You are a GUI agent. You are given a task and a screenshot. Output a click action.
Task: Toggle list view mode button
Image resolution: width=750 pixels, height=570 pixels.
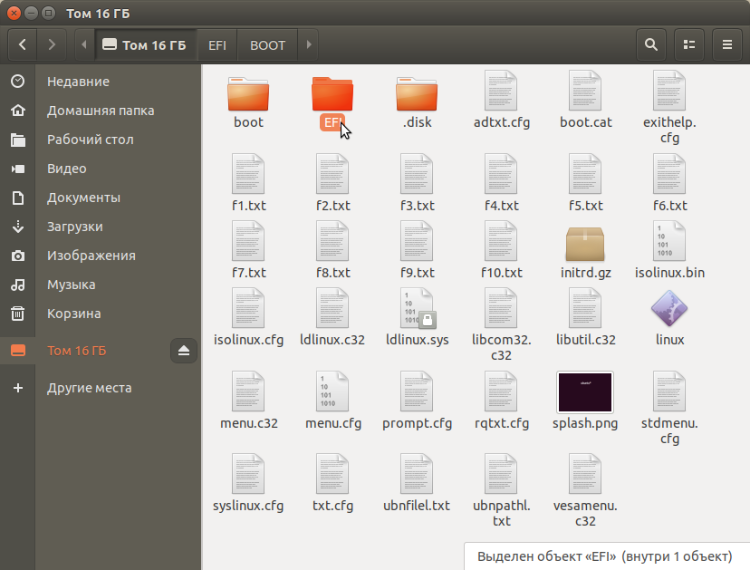[688, 45]
